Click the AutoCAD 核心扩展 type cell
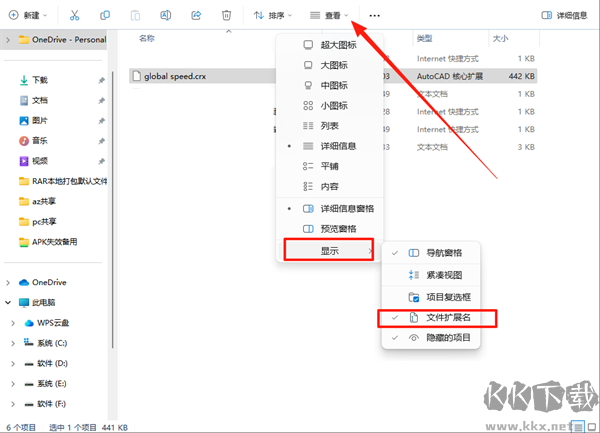This screenshot has width=600, height=433. [450, 76]
